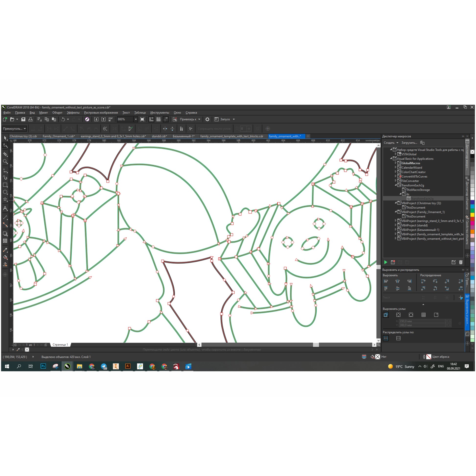Viewport: 476px width, 476px height.
Task: Delete macro with trash icon
Action: pos(461,262)
